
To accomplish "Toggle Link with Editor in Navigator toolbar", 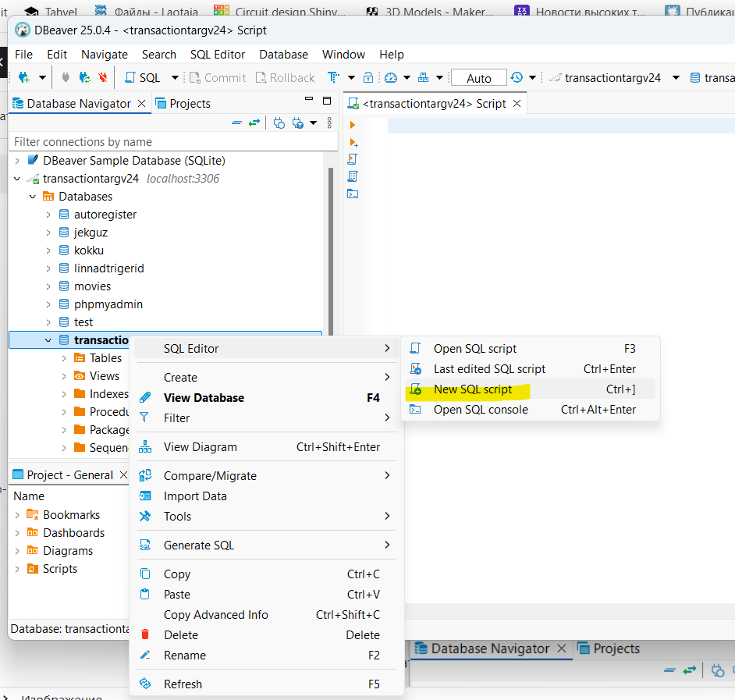I will 254,123.
